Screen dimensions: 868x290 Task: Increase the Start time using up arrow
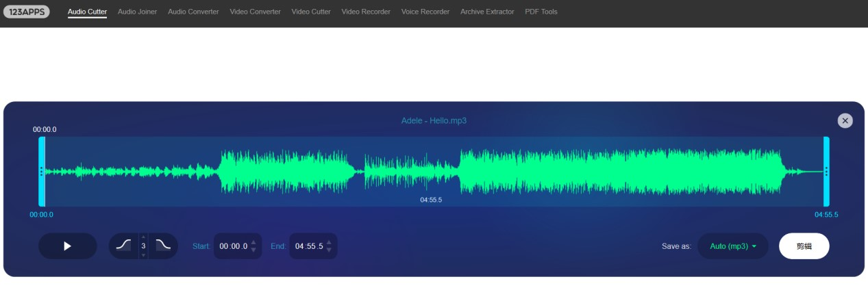pyautogui.click(x=253, y=242)
